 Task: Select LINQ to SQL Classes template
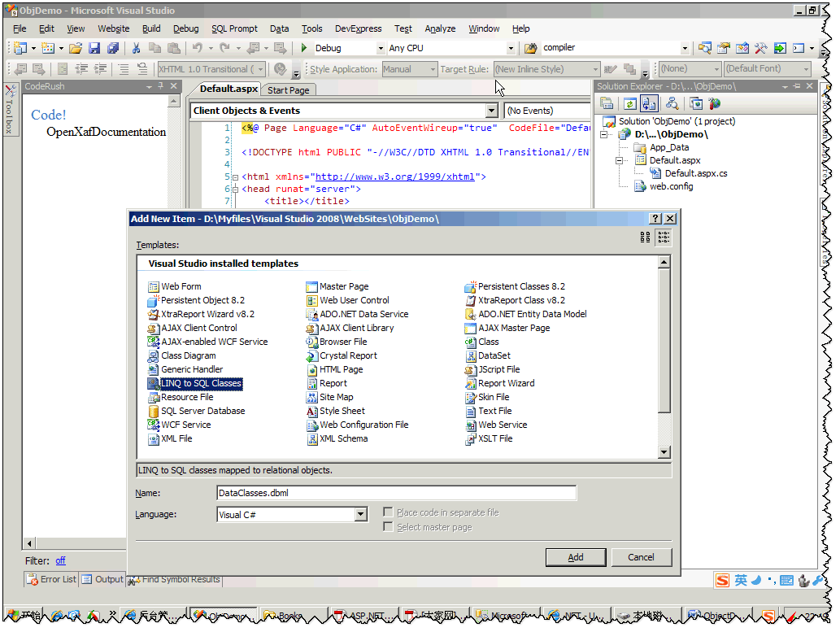195,384
